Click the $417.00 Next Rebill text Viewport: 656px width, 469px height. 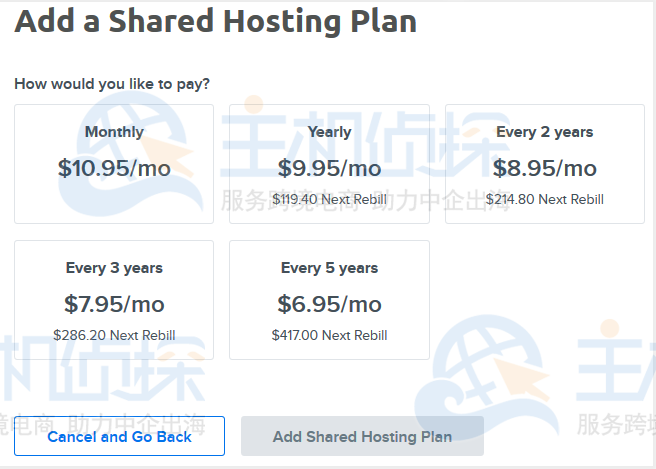(329, 335)
